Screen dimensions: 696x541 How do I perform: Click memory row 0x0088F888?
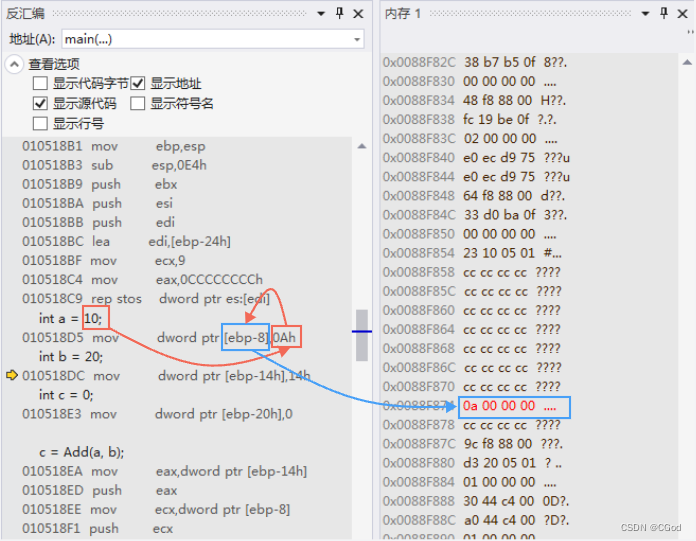(x=476, y=501)
